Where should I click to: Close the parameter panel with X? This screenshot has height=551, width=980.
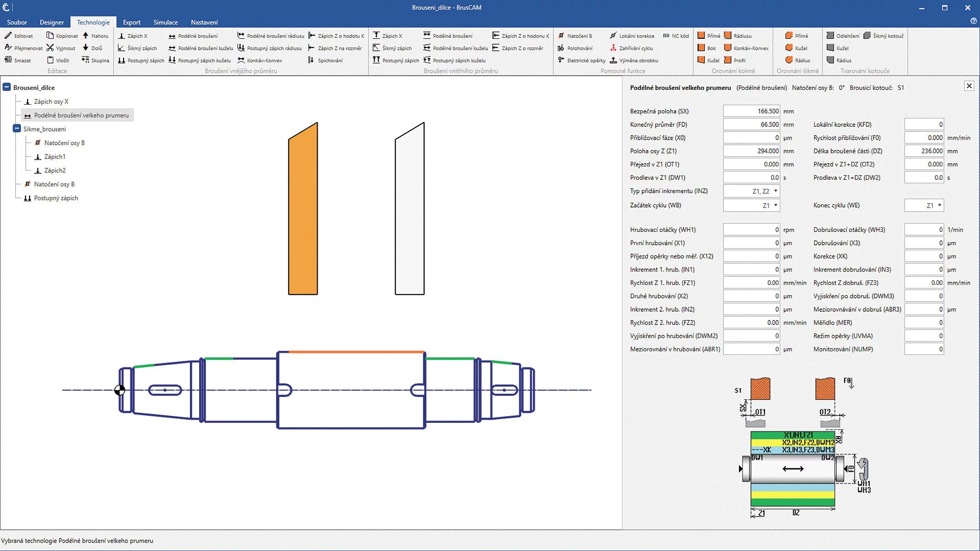pyautogui.click(x=969, y=86)
